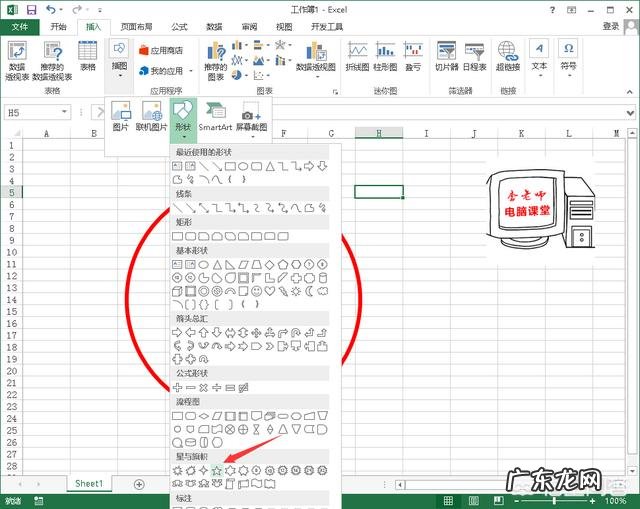The image size is (640, 509).
Task: Open the SmartArt graphic dialog
Action: pos(215,117)
